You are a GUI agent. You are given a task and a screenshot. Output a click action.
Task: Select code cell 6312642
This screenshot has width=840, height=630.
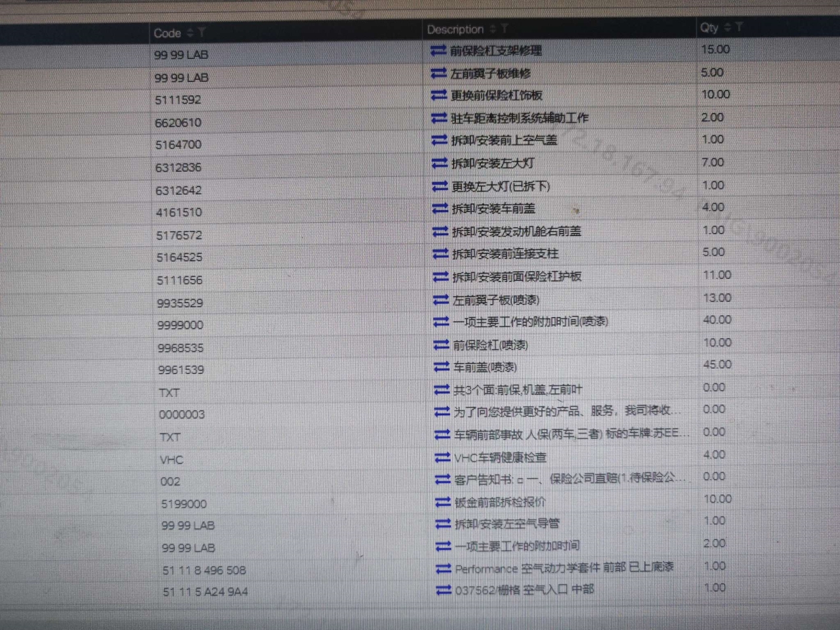(178, 191)
